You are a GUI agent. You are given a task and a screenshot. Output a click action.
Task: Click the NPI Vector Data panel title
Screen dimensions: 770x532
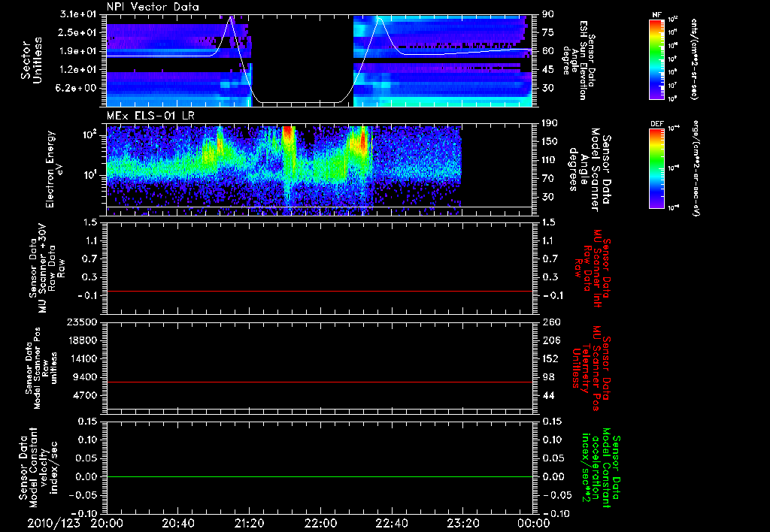pyautogui.click(x=153, y=7)
